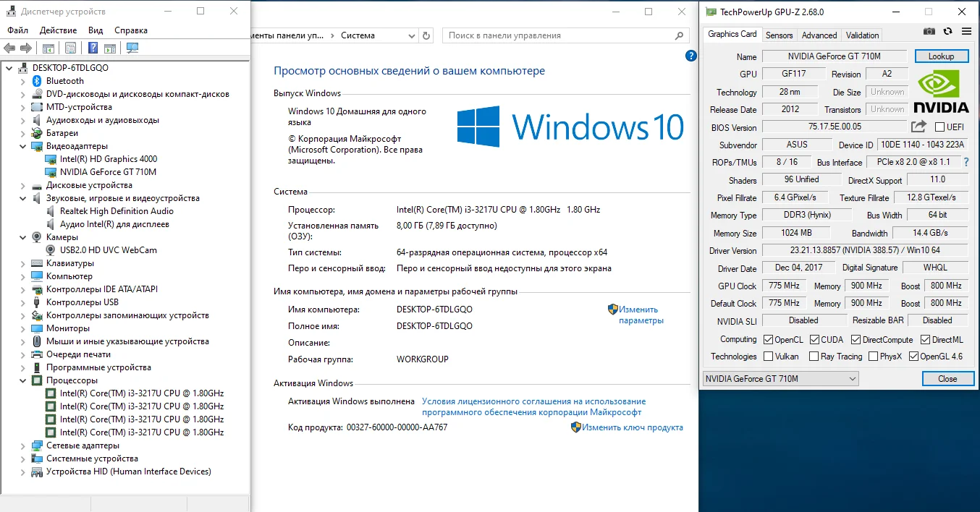980x512 pixels.
Task: Click USB2.0 HD UVC WebCam icon
Action: click(51, 250)
